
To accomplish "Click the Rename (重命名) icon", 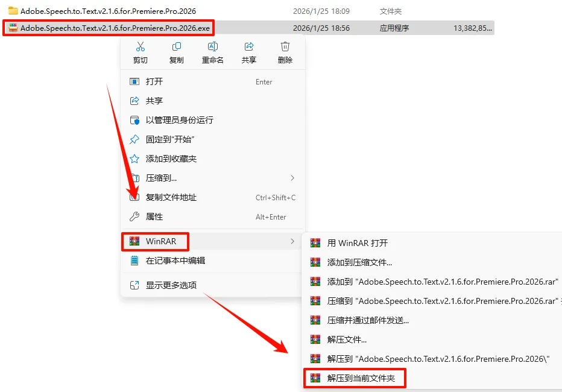I will (212, 46).
